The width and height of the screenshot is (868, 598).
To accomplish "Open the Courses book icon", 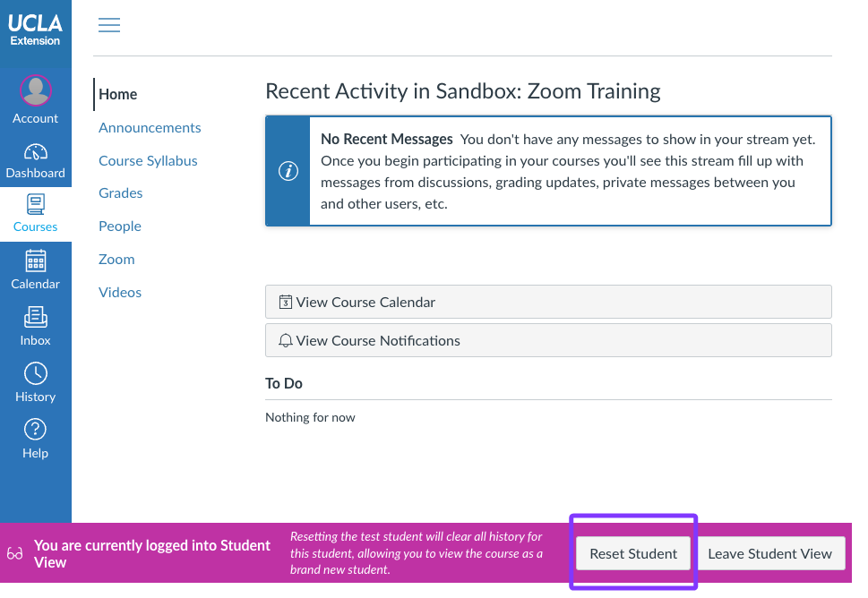I will click(x=36, y=205).
